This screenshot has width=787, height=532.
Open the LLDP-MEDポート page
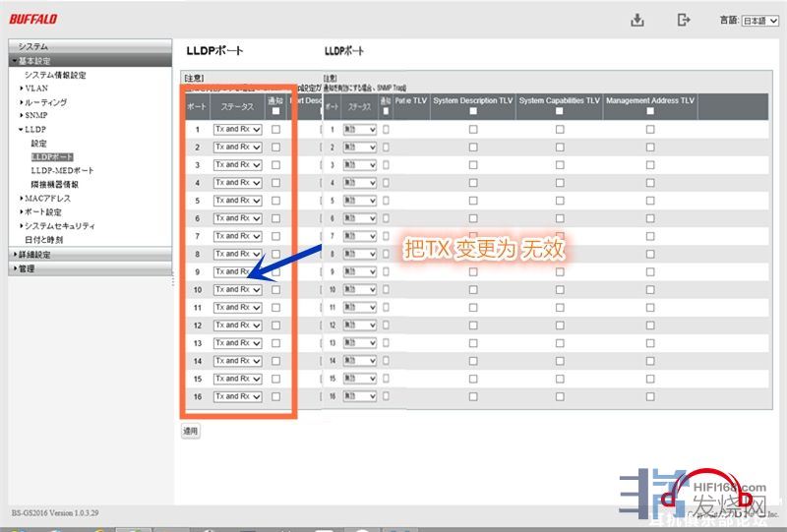pos(63,170)
